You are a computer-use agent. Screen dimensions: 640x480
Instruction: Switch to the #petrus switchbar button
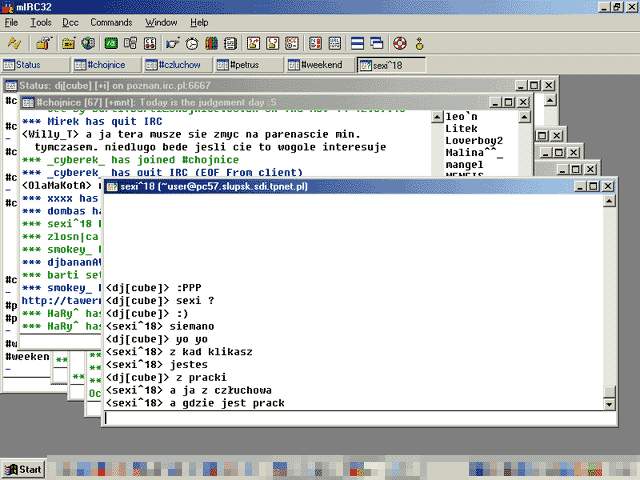pyautogui.click(x=249, y=65)
